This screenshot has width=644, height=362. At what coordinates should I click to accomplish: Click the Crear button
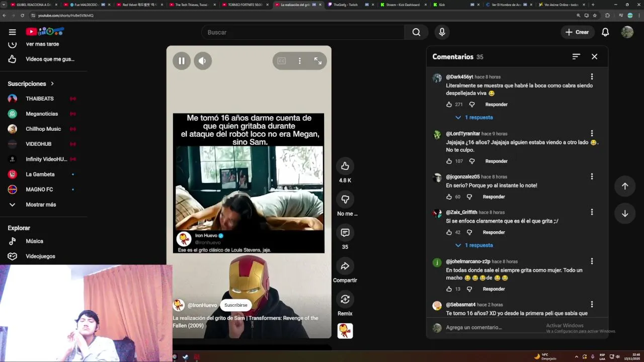point(577,32)
